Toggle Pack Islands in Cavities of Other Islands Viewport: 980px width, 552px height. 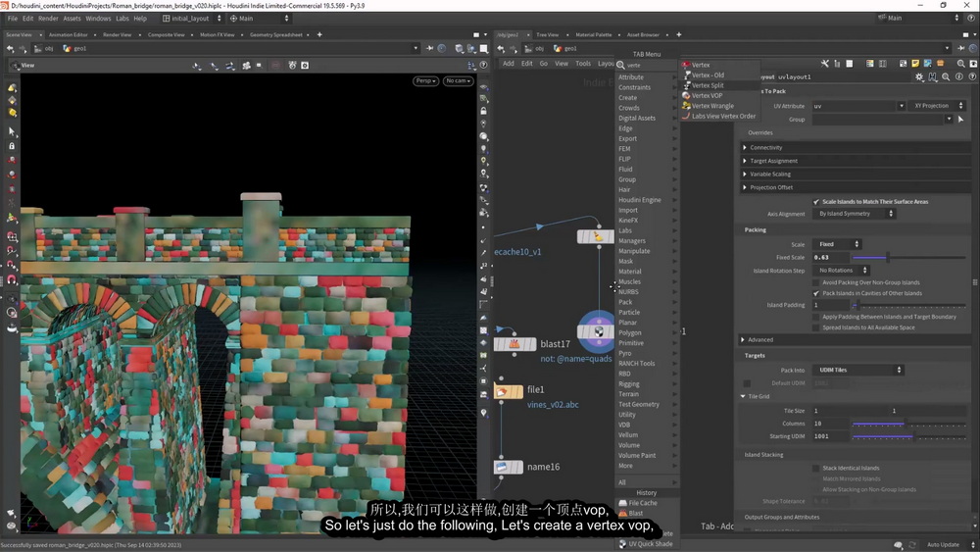(x=815, y=293)
